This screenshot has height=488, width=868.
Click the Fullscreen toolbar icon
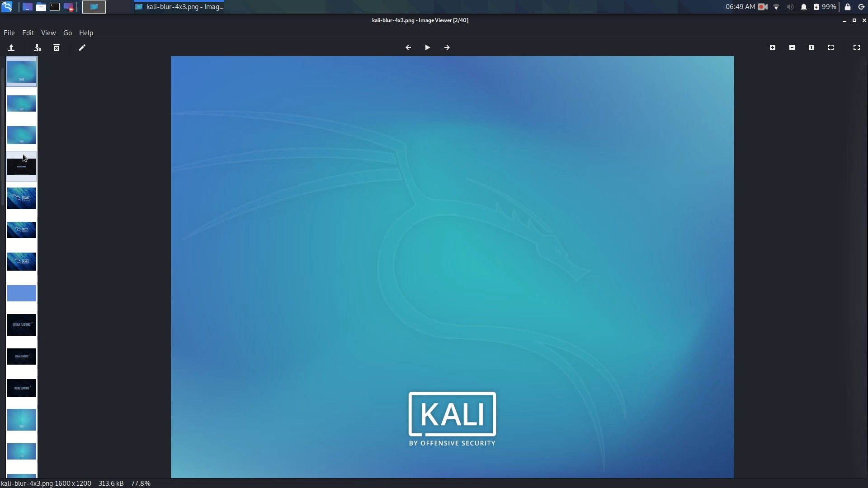(x=857, y=47)
